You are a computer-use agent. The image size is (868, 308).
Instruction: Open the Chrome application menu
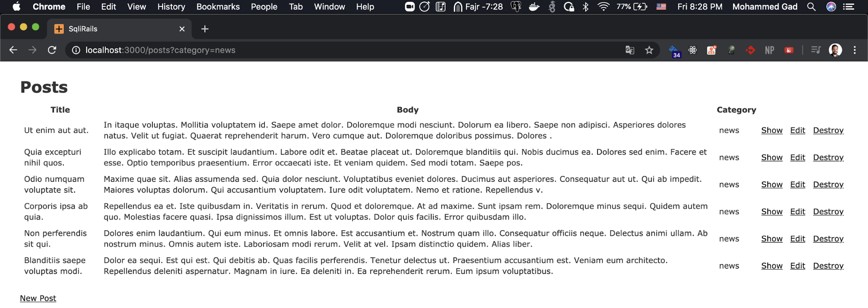pyautogui.click(x=49, y=7)
